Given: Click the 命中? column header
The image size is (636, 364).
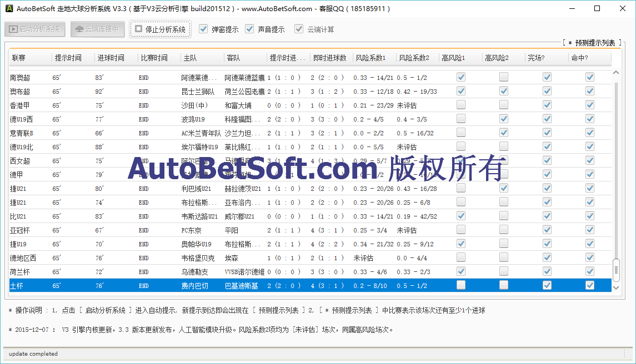Looking at the screenshot, I should point(589,58).
